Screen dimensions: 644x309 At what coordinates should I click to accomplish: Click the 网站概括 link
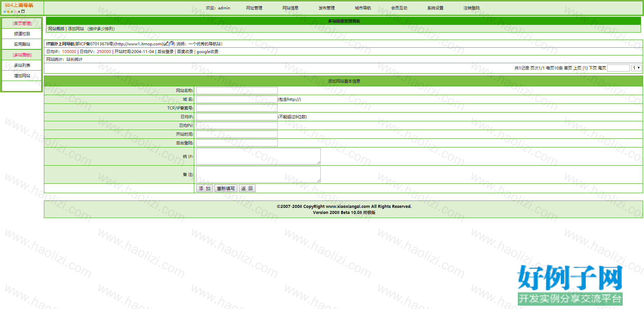point(56,29)
